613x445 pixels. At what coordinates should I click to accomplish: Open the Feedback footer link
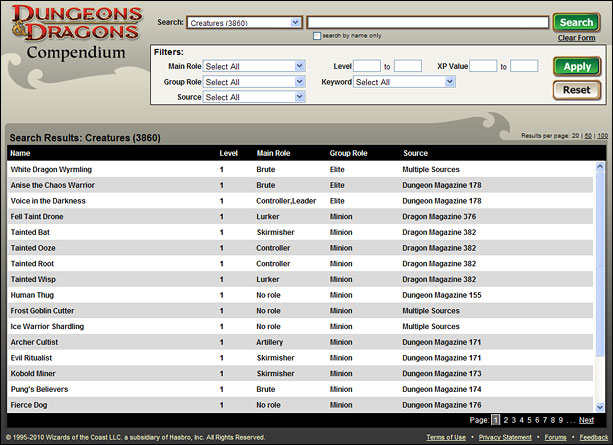pos(593,437)
